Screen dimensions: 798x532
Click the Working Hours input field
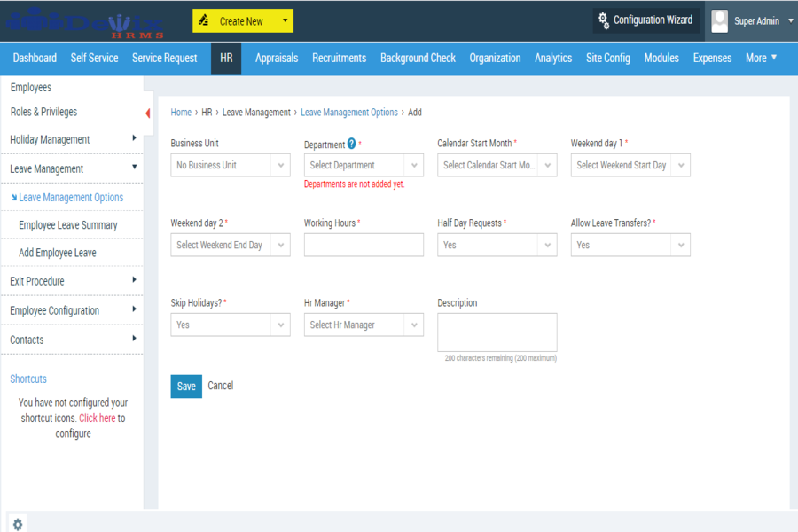click(364, 245)
